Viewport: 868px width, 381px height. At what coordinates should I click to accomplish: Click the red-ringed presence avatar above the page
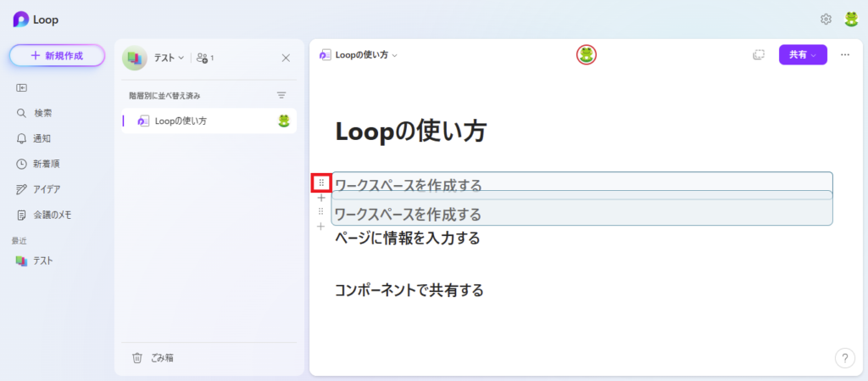(x=587, y=54)
